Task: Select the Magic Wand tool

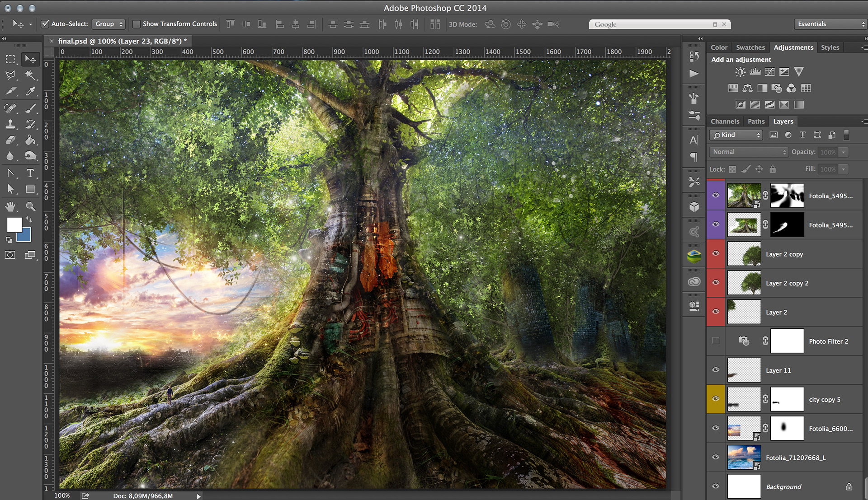Action: 30,75
